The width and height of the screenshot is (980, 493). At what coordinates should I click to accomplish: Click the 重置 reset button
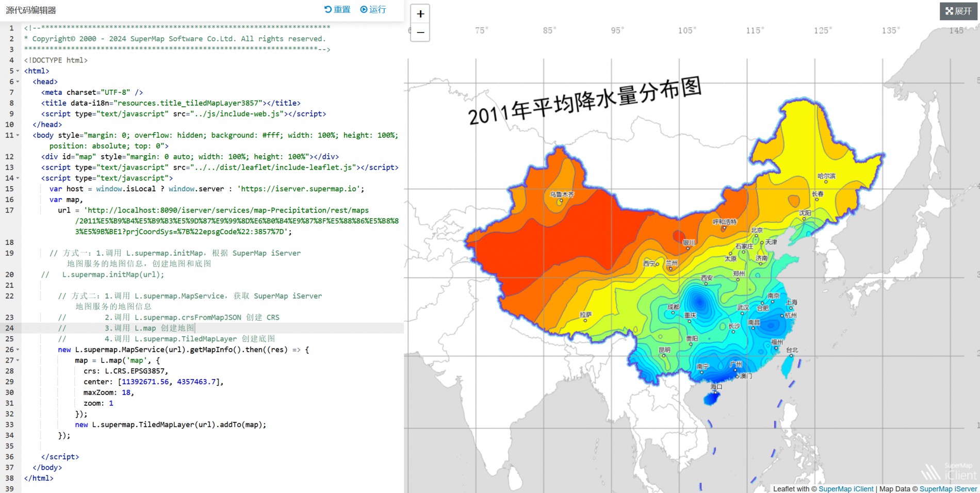pyautogui.click(x=337, y=9)
